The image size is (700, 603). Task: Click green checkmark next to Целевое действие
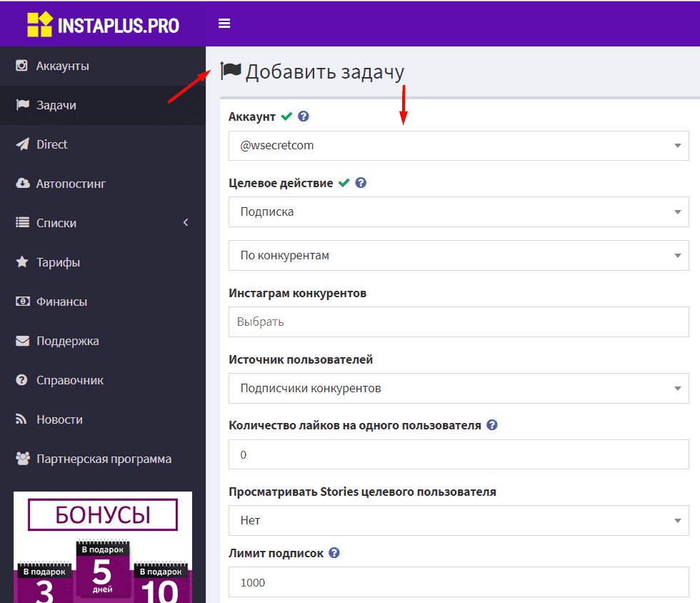(344, 183)
